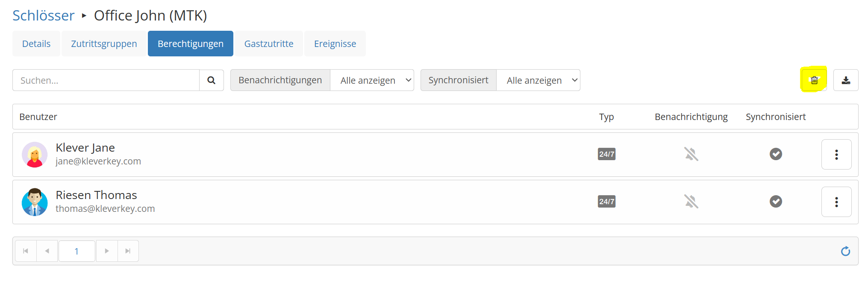Viewport: 868px width, 290px height.
Task: Click Riesen Thomas's avatar
Action: pos(35,202)
